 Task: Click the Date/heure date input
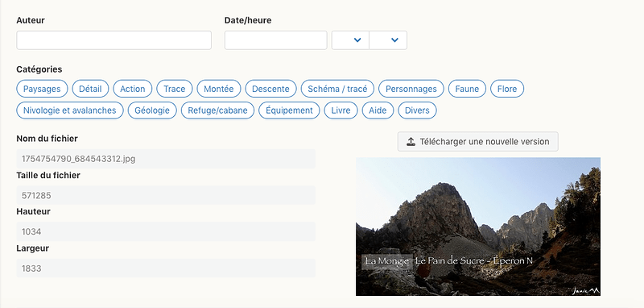tap(275, 40)
